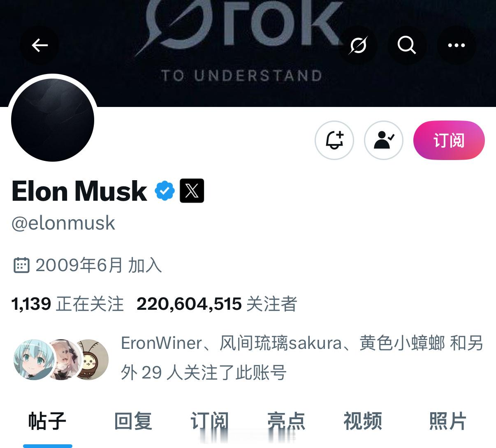The width and height of the screenshot is (496, 448).
Task: Open Grok icon in header
Action: 358,45
